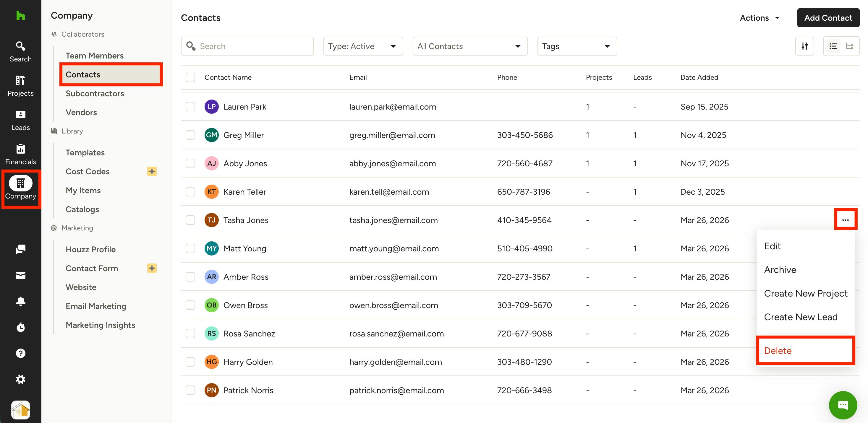868x423 pixels.
Task: Open the messages chat bubbles icon
Action: tap(21, 249)
